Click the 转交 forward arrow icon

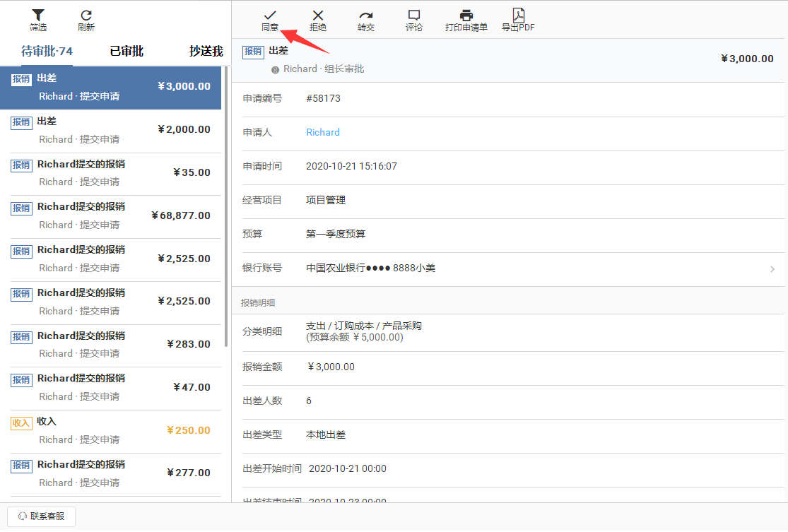tap(366, 16)
